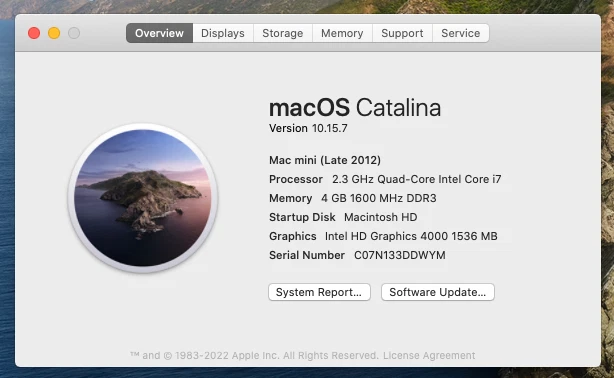Go to the Support tab

(x=402, y=33)
